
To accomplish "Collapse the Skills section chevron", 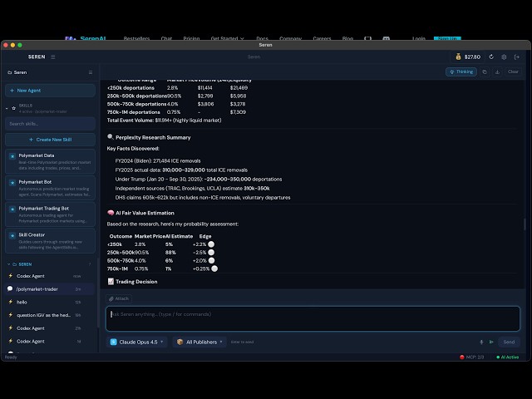I will [7, 108].
